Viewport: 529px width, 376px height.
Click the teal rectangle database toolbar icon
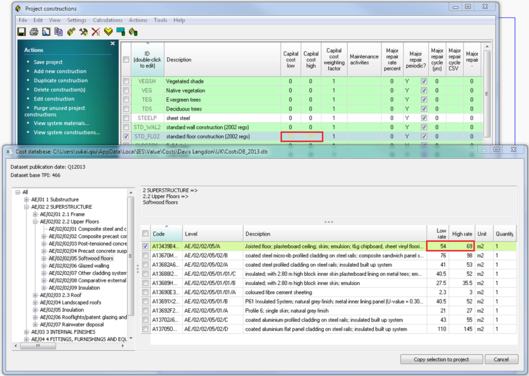tap(120, 32)
